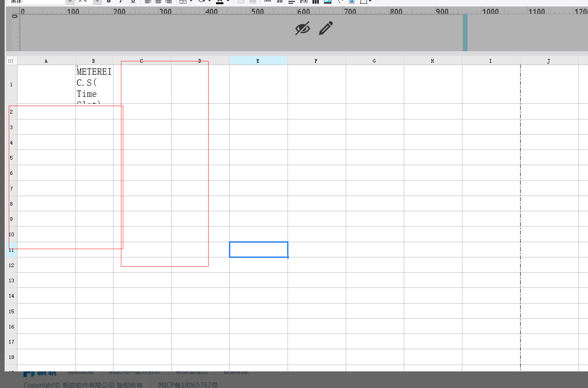Click the fill handle of cell E11
The image size is (588, 388).
pyautogui.click(x=288, y=257)
